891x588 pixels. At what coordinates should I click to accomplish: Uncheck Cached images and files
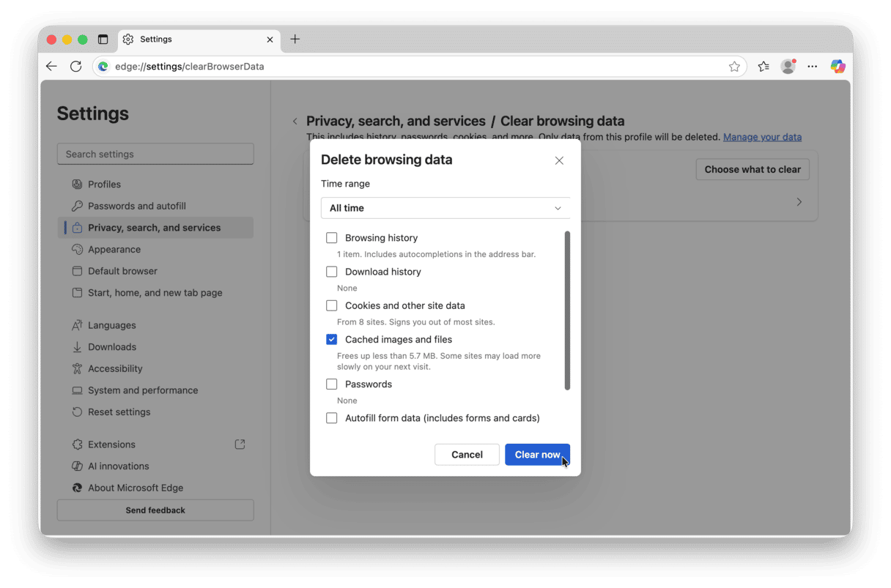click(332, 340)
